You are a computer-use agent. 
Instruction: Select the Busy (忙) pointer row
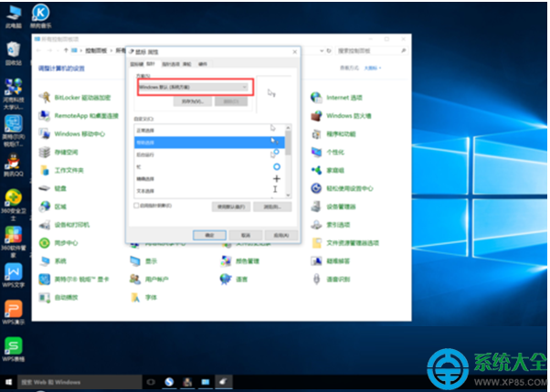(209, 166)
